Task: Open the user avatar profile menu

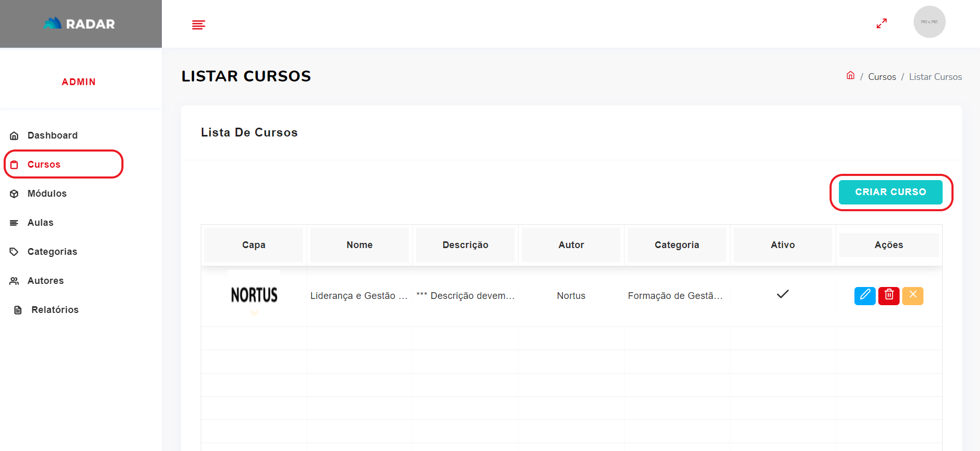Action: click(929, 22)
